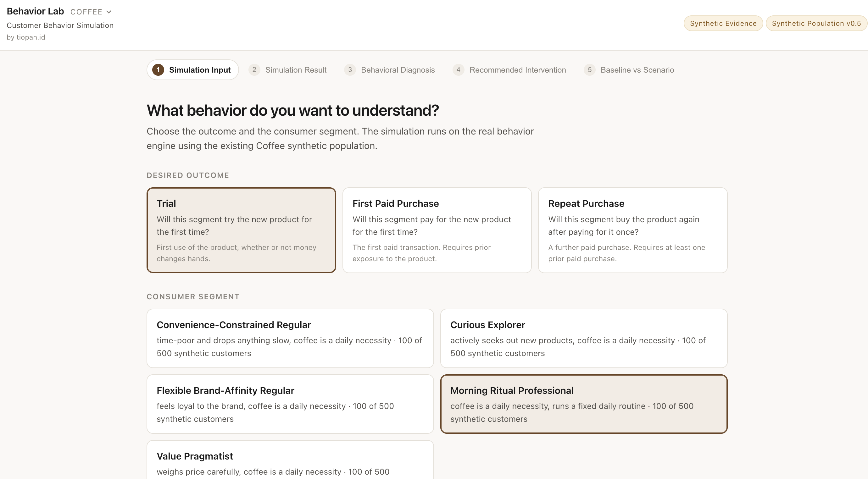Choose the First Paid Purchase outcome

coord(437,230)
